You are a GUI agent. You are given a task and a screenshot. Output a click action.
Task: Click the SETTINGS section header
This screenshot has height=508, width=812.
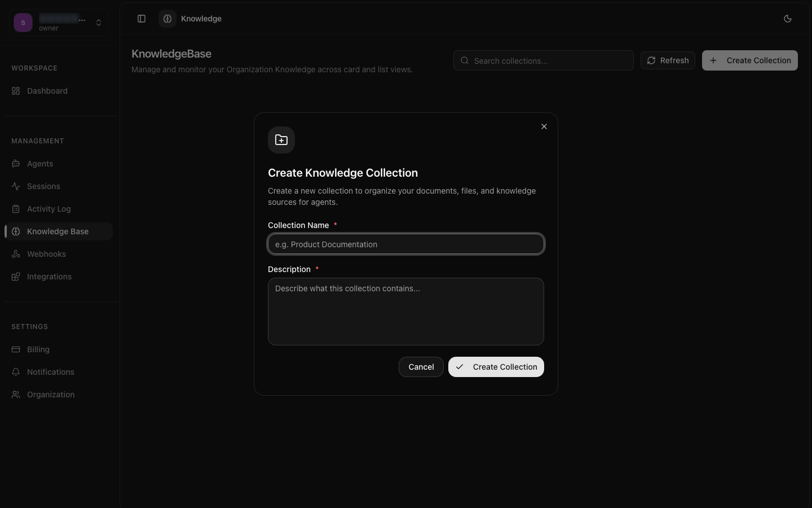(x=30, y=326)
